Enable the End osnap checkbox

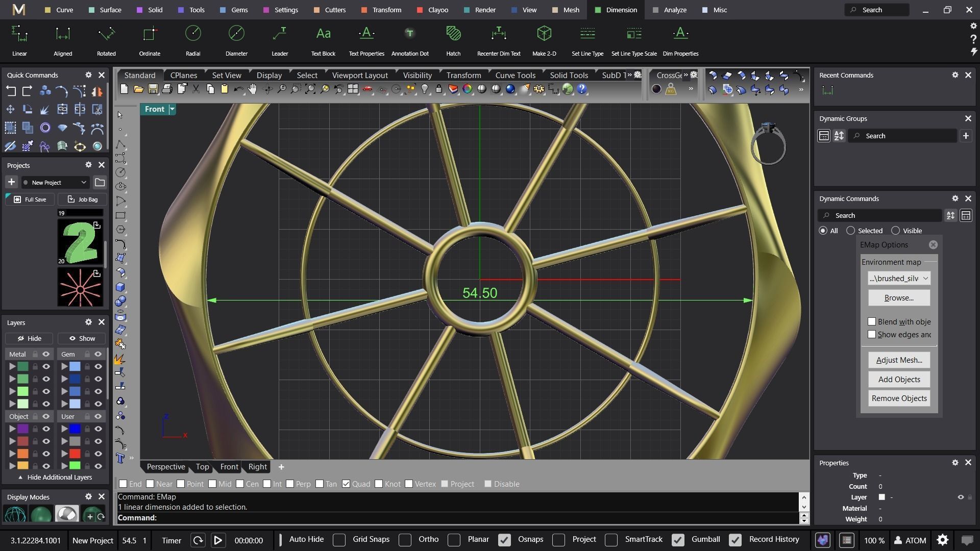pos(123,484)
